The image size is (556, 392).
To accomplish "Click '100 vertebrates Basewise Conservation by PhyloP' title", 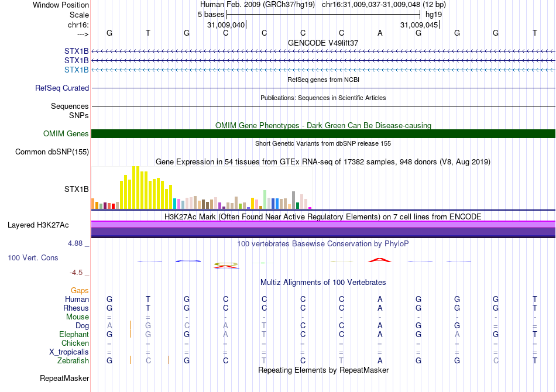I will point(323,244).
